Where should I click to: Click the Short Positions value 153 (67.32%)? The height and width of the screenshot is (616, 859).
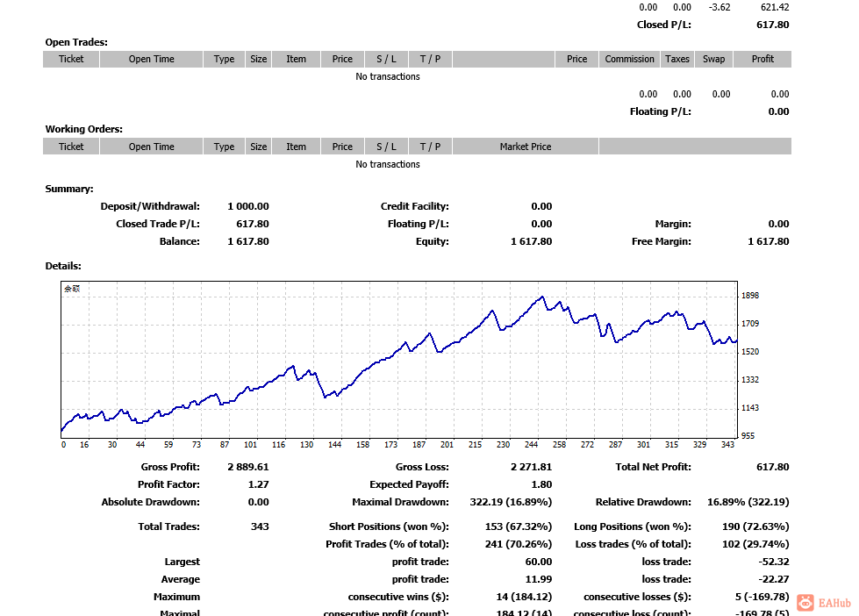click(x=519, y=527)
